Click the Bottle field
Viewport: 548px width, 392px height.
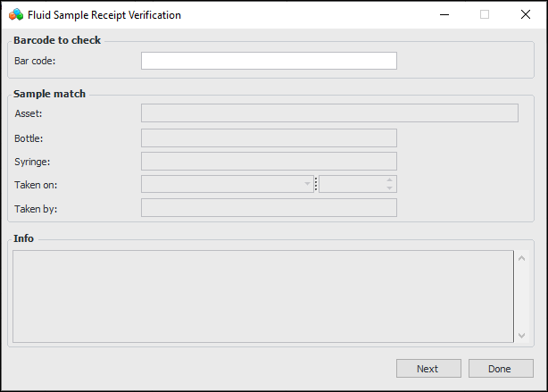tap(269, 138)
